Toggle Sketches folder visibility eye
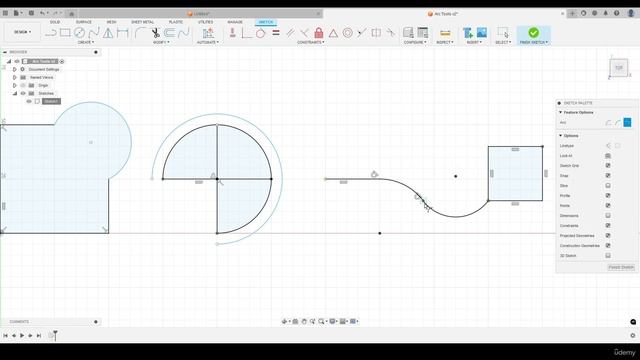Image resolution: width=640 pixels, height=360 pixels. [x=23, y=93]
